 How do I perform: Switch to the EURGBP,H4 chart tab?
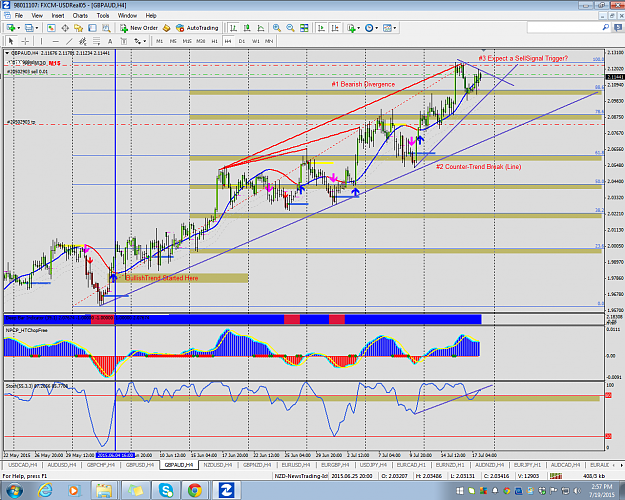pos(335,465)
